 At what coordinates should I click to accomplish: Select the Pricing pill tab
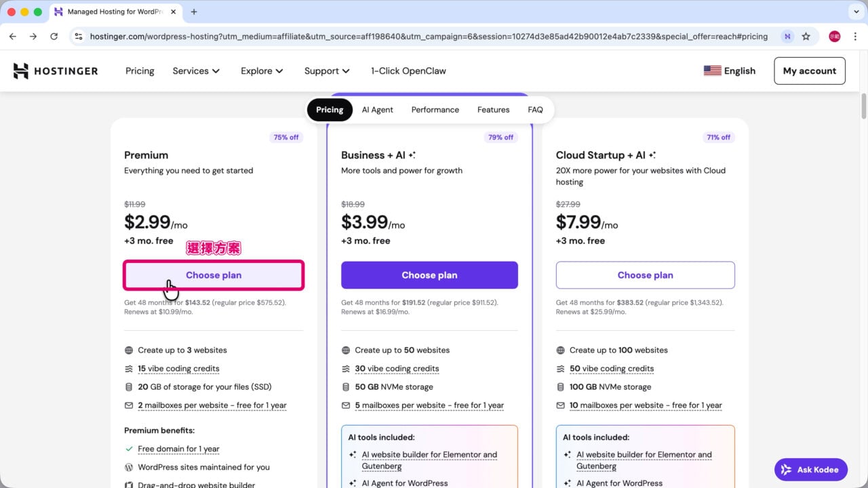[330, 110]
